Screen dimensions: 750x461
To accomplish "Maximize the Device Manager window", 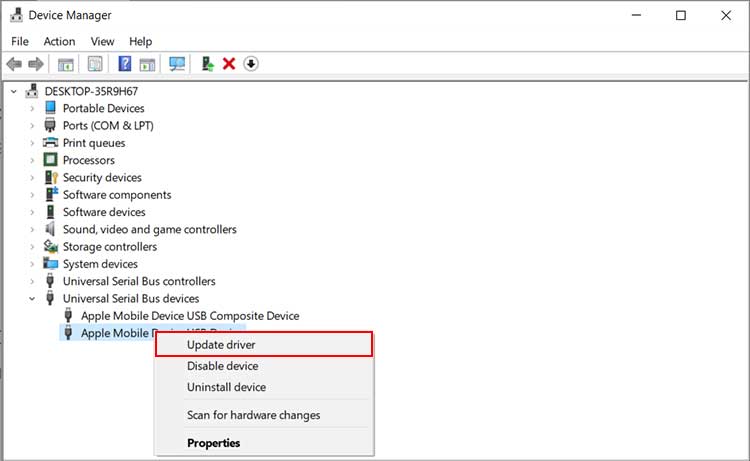I will point(681,15).
